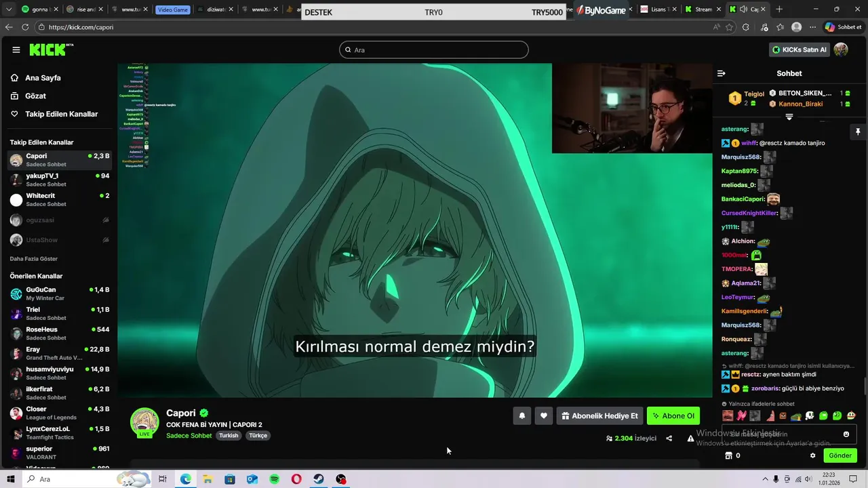The image size is (868, 488).
Task: Open Spotify from the taskbar
Action: [274, 479]
